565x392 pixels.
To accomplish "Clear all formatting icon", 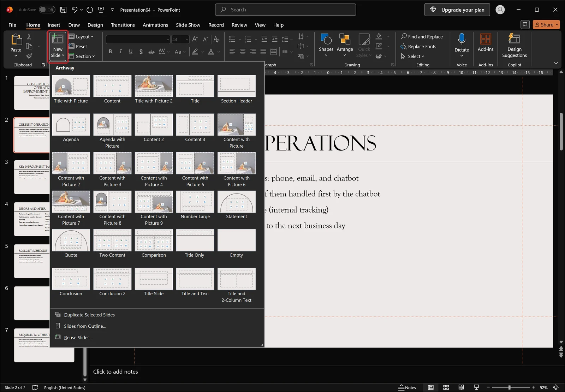I will (216, 40).
